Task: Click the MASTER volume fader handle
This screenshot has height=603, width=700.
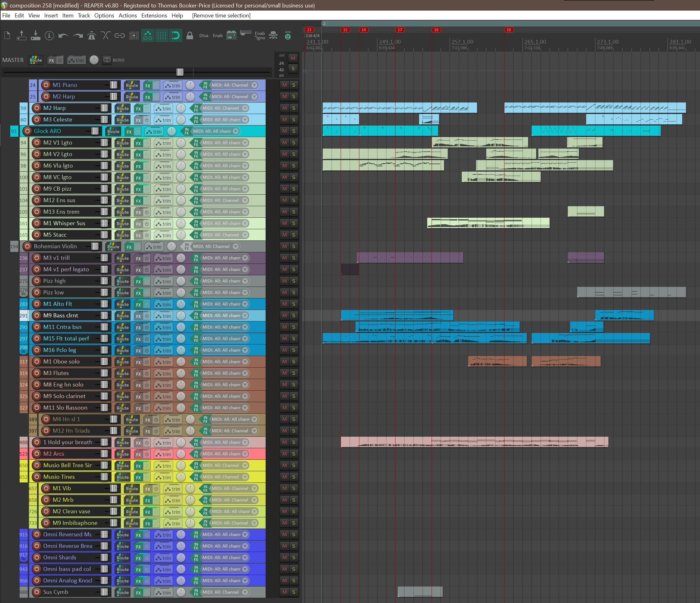Action: (x=180, y=72)
